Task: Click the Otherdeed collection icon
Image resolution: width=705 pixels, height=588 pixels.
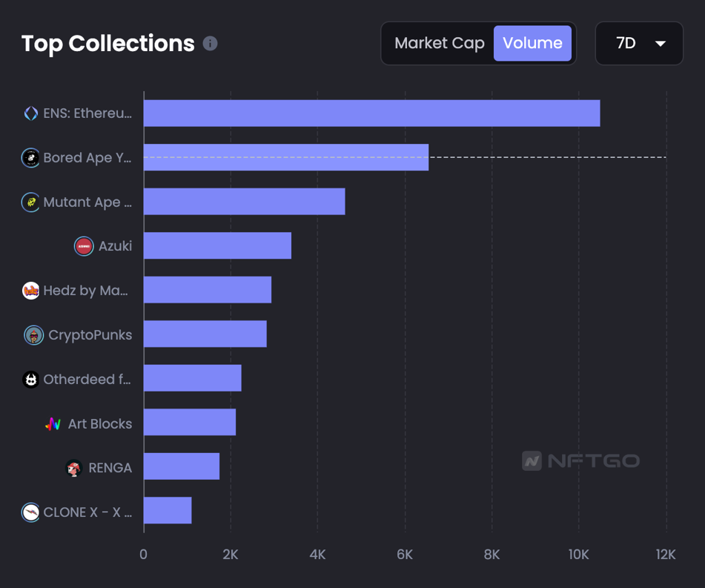Action: pos(30,380)
